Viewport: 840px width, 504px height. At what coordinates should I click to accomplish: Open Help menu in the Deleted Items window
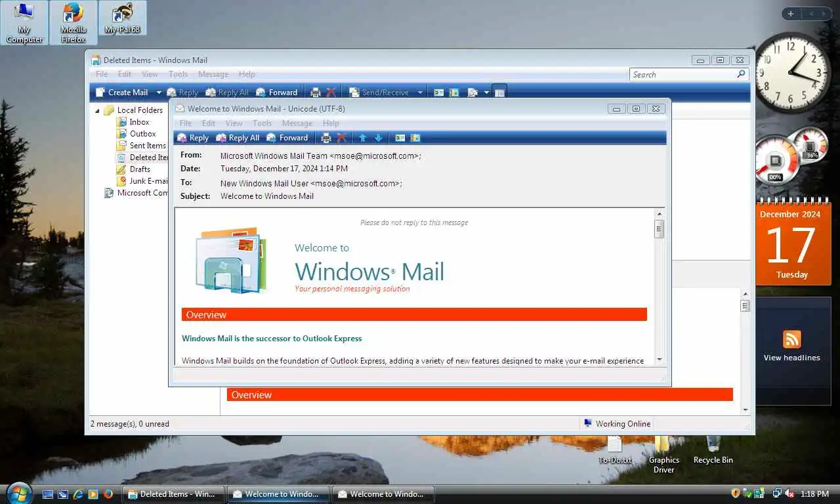(x=247, y=74)
